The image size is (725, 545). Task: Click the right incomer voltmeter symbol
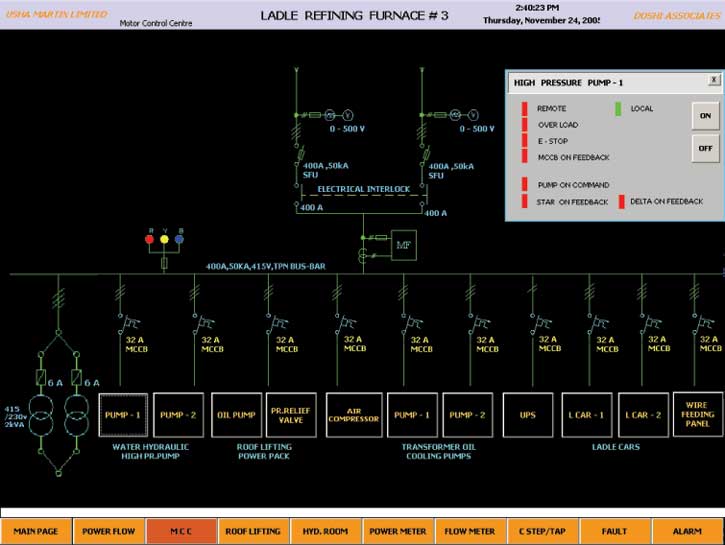pyautogui.click(x=473, y=115)
